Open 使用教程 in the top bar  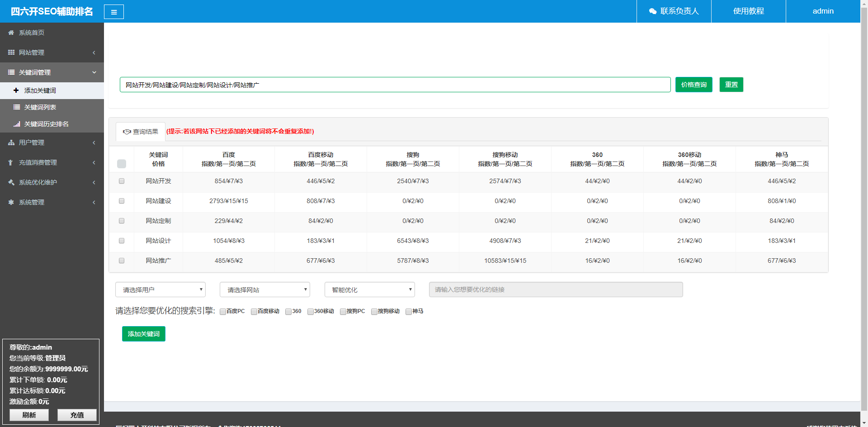749,11
